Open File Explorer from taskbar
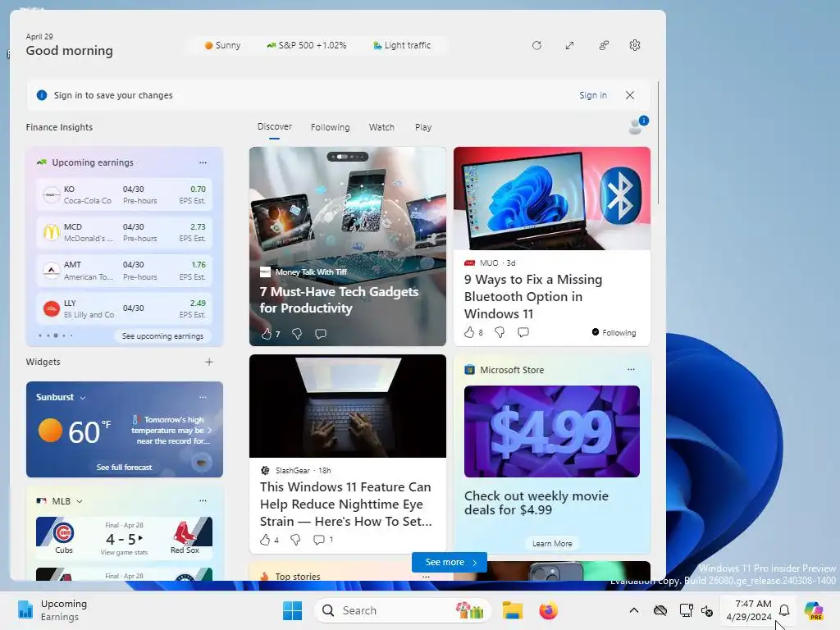This screenshot has height=630, width=840. click(512, 610)
